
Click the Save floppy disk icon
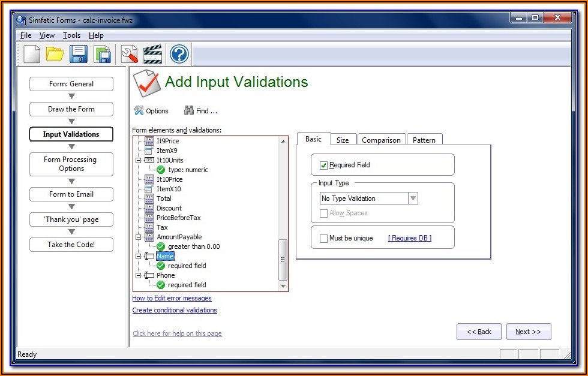coord(79,54)
